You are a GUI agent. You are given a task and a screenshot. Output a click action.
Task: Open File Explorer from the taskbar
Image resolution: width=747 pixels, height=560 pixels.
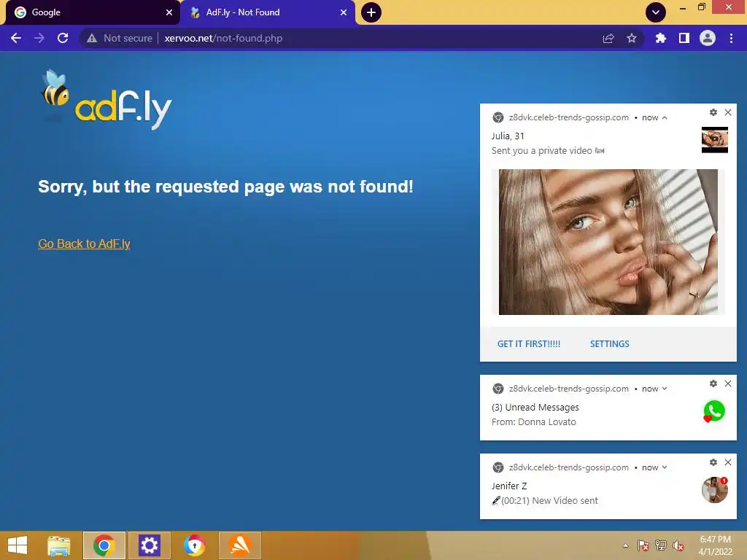[58, 545]
